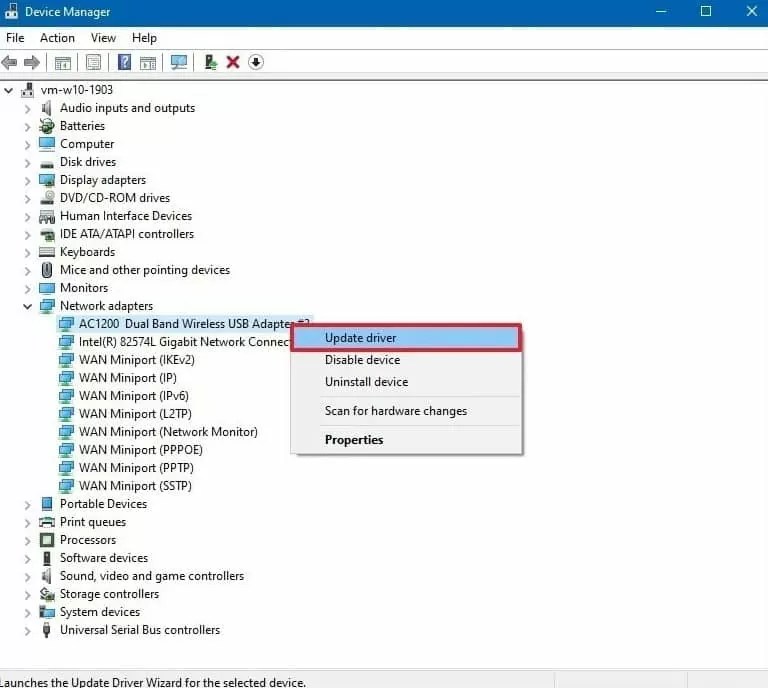Viewport: 768px width, 688px height.
Task: Click the Audio inputs and outputs speaker icon
Action: (x=47, y=108)
